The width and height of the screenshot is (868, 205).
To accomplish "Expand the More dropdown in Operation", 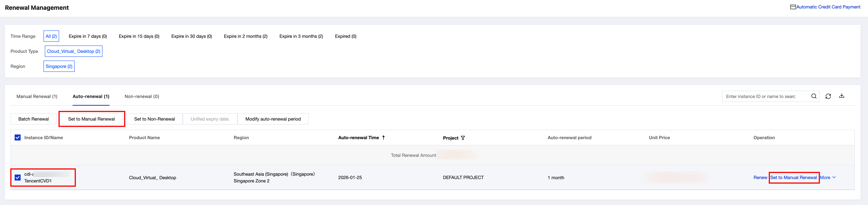I will (828, 177).
